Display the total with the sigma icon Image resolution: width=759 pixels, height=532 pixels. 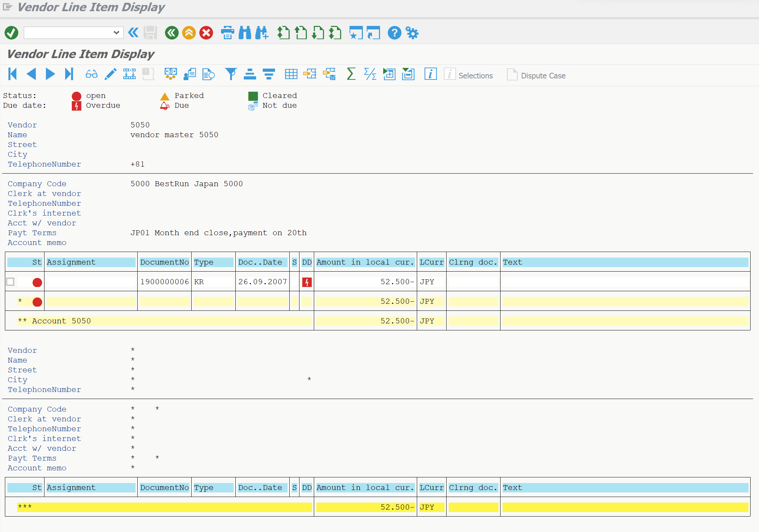tap(351, 74)
